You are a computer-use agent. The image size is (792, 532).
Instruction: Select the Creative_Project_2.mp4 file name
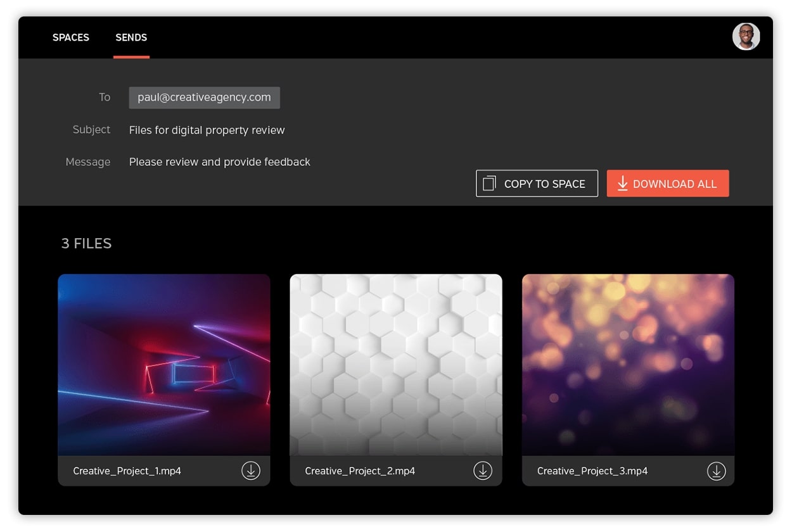(x=360, y=471)
